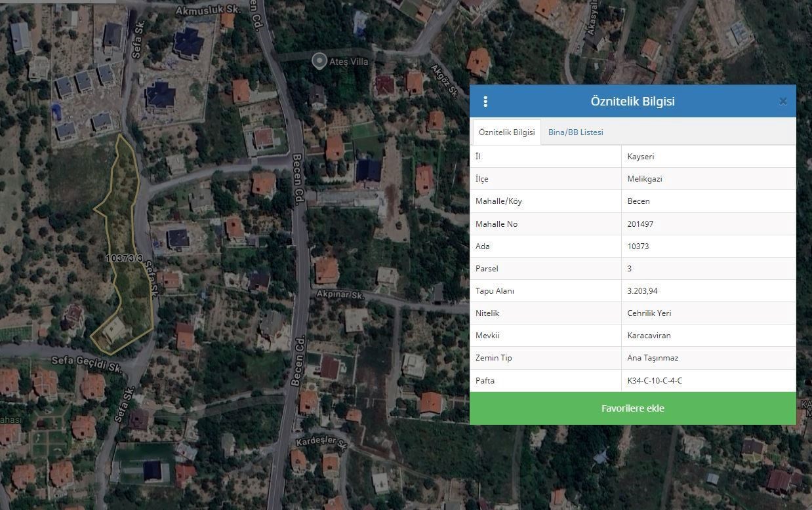Click the Kayseri value in the İl row

[641, 157]
